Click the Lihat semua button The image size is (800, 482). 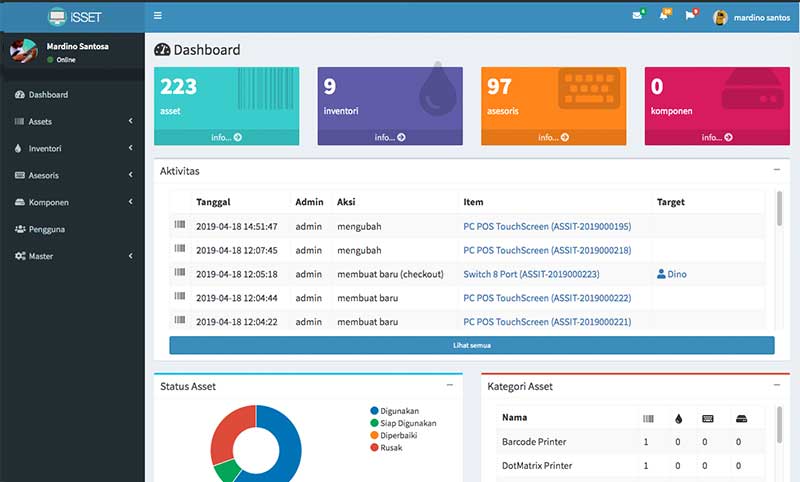pos(472,345)
